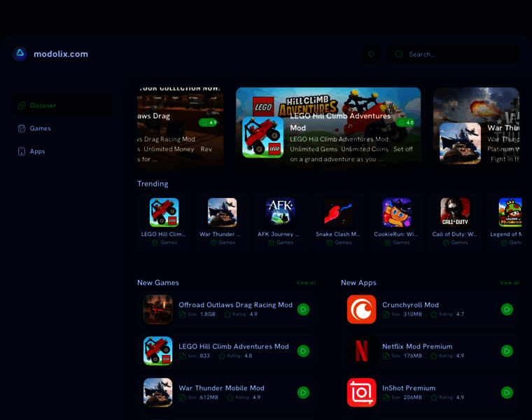Open Offroad Outlaws Drag Racing Mod title
Image resolution: width=532 pixels, height=420 pixels.
235,304
